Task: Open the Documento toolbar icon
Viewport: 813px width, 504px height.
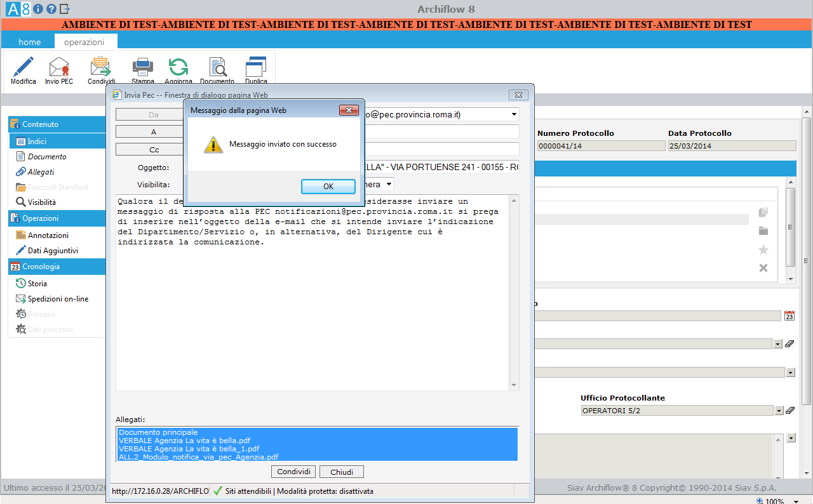Action: coord(217,70)
